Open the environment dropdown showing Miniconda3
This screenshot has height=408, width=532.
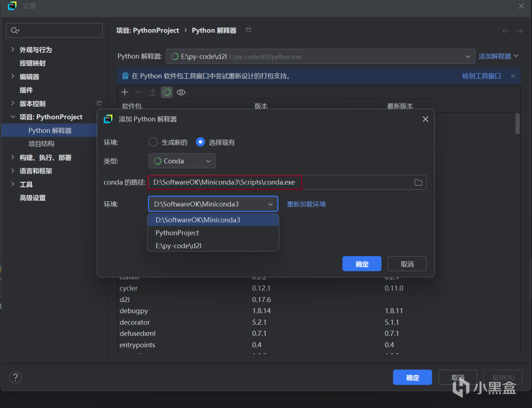click(213, 204)
